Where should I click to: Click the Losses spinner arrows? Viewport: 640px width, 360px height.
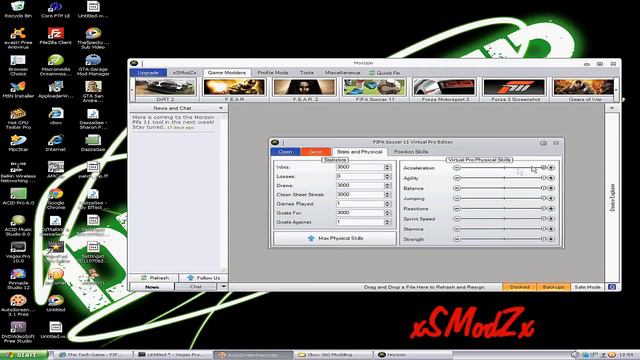pyautogui.click(x=387, y=176)
